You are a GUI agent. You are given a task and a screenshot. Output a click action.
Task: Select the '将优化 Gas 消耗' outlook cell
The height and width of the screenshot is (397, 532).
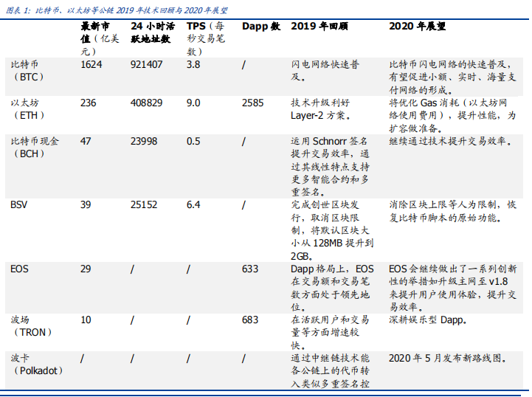pyautogui.click(x=452, y=115)
